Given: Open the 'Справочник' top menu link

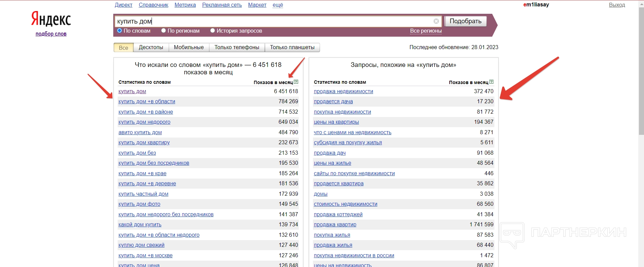Looking at the screenshot, I should click(153, 5).
